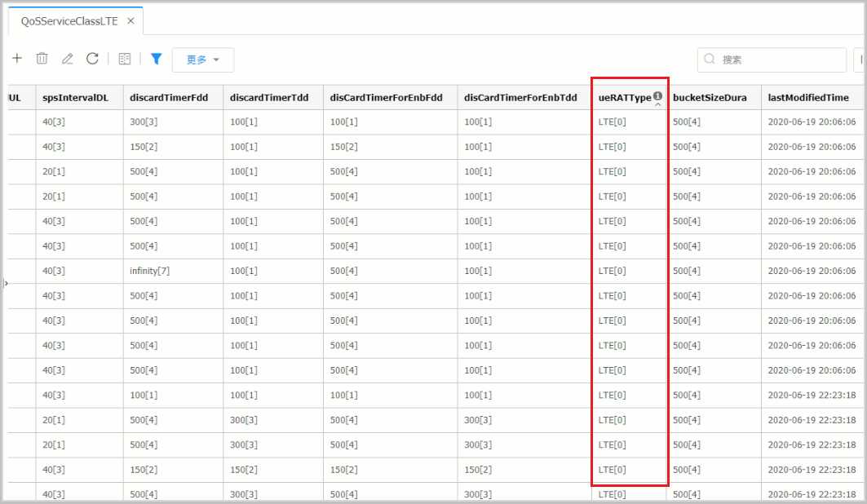Toggle the blue filter funnel icon
The height and width of the screenshot is (504, 867).
pyautogui.click(x=157, y=59)
